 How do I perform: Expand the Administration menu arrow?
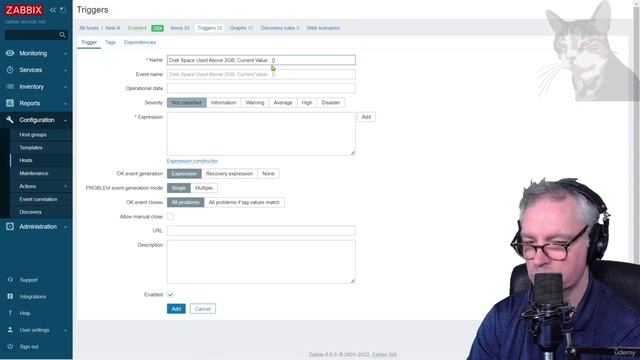[65, 227]
